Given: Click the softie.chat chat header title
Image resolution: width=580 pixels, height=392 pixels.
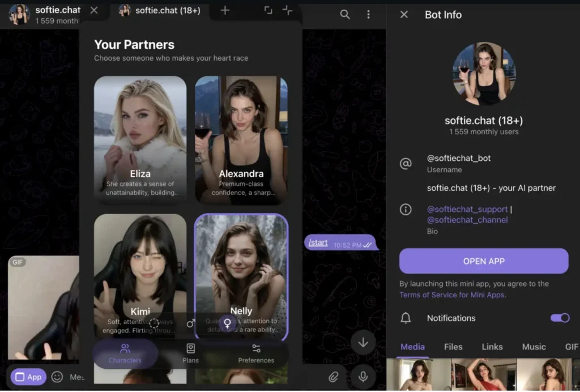Looking at the screenshot, I should click(x=58, y=10).
